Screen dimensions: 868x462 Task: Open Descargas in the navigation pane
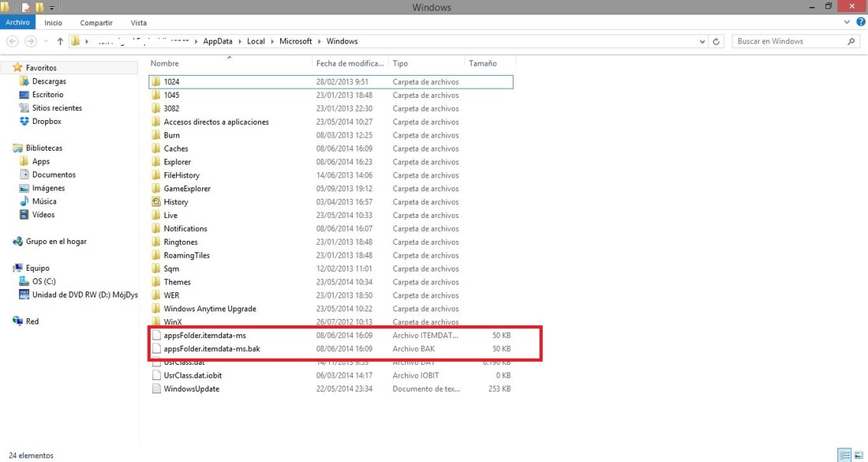pos(49,81)
